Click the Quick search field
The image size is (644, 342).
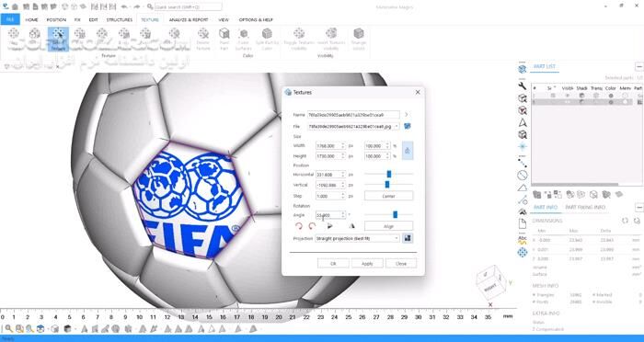pyautogui.click(x=189, y=7)
